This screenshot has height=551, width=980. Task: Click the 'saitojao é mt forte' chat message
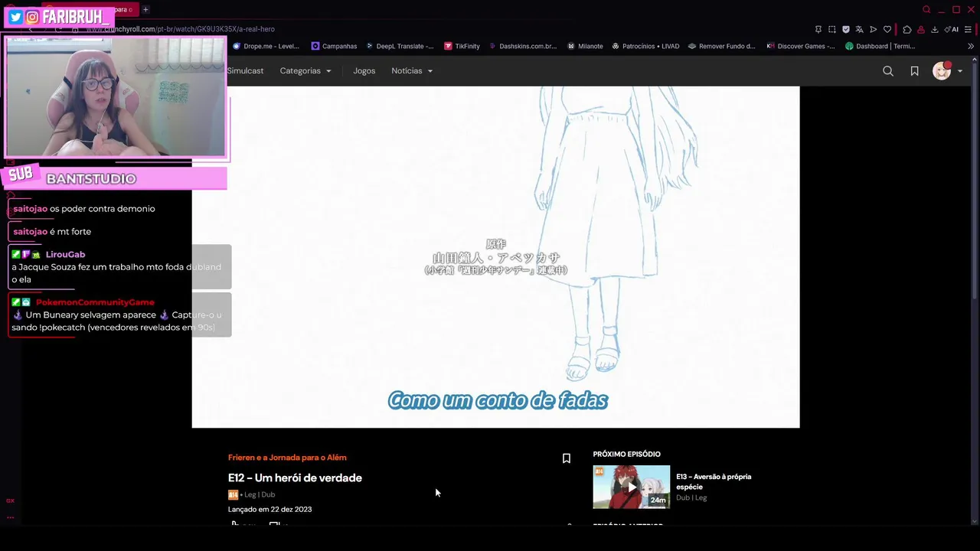pyautogui.click(x=52, y=232)
